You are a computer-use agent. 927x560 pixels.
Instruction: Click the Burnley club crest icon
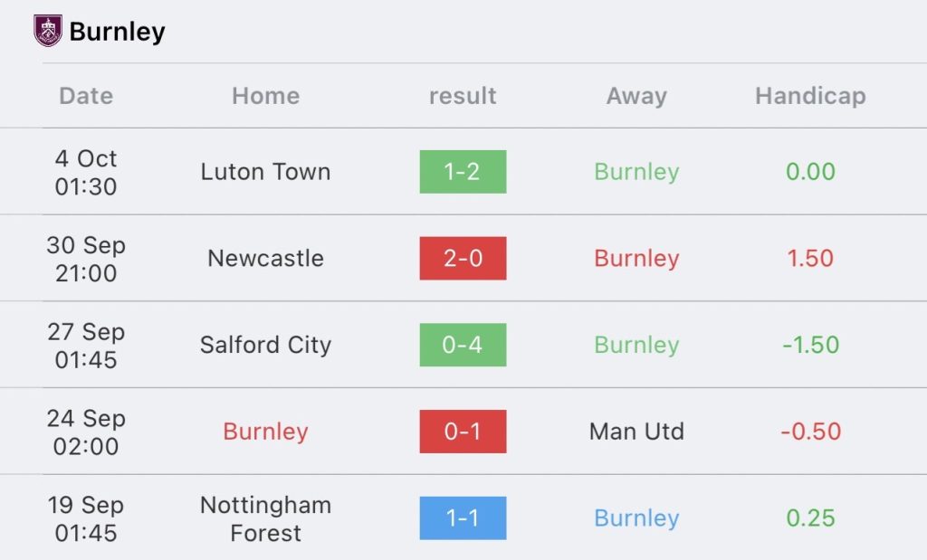(48, 31)
